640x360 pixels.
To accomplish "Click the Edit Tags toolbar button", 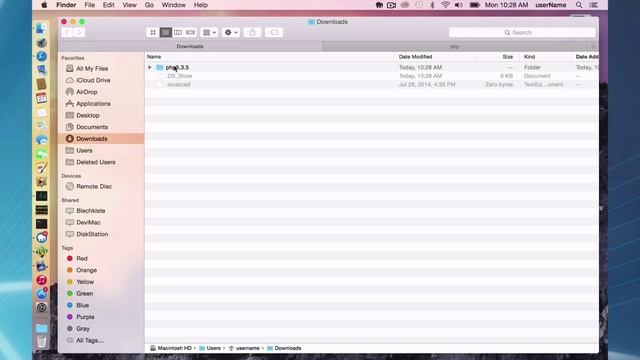I will pyautogui.click(x=274, y=32).
